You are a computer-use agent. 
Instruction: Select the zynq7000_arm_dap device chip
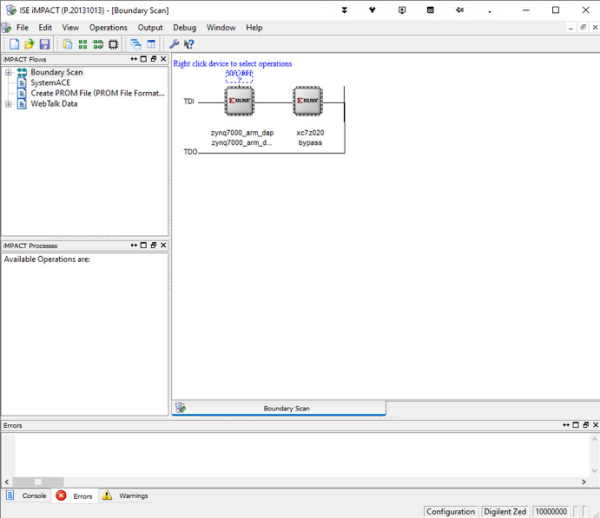[x=241, y=102]
